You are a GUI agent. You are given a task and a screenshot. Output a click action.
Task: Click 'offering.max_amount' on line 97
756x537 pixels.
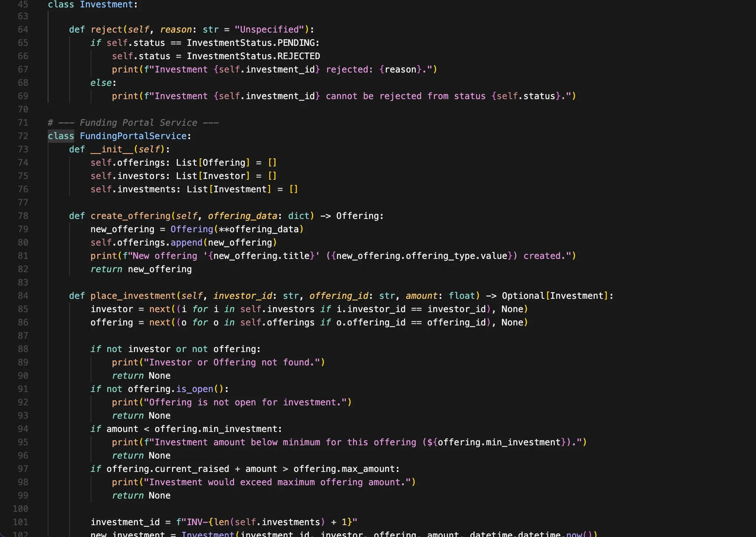point(344,469)
